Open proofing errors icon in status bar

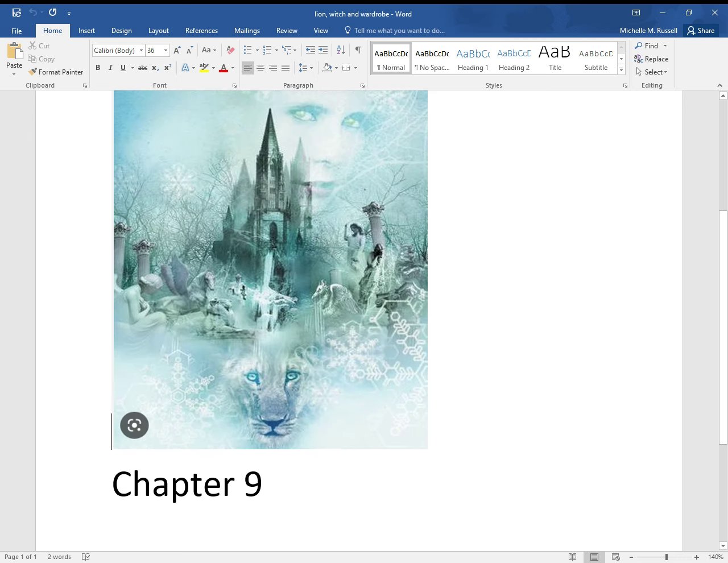[x=86, y=557]
